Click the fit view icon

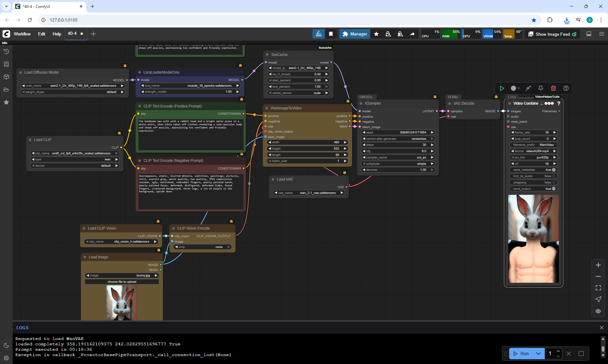(x=598, y=288)
